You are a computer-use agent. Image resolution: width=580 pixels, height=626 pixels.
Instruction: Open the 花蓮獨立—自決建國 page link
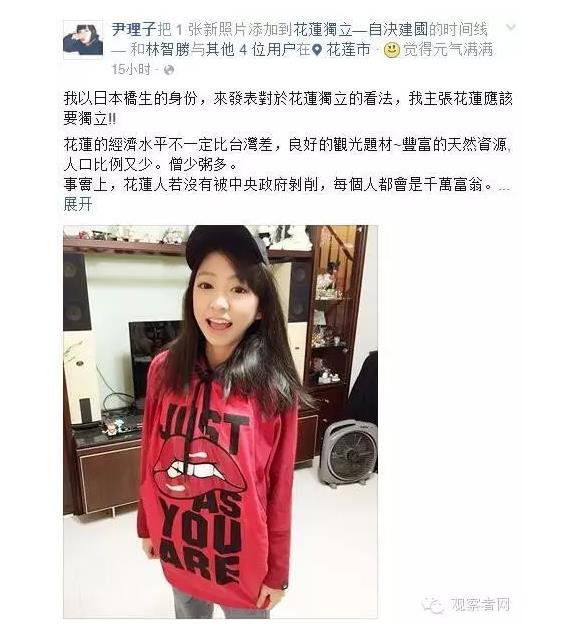360,30
